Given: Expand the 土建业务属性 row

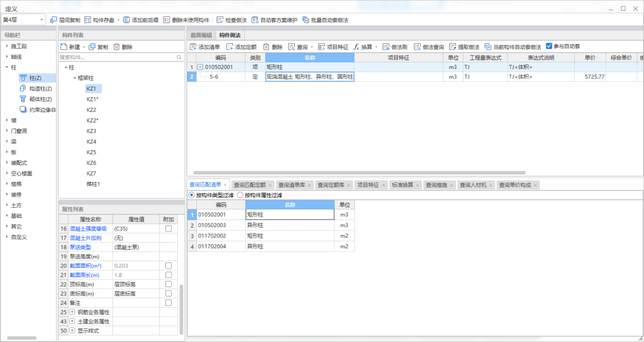Looking at the screenshot, I should 72,321.
